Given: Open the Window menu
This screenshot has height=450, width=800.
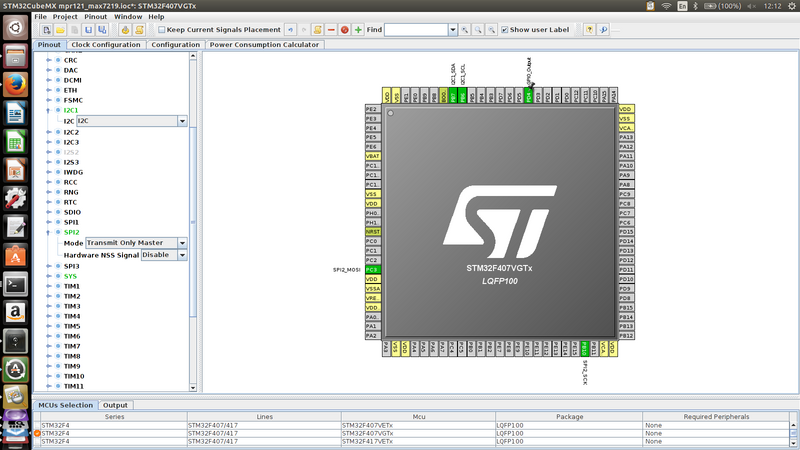Looking at the screenshot, I should click(128, 17).
